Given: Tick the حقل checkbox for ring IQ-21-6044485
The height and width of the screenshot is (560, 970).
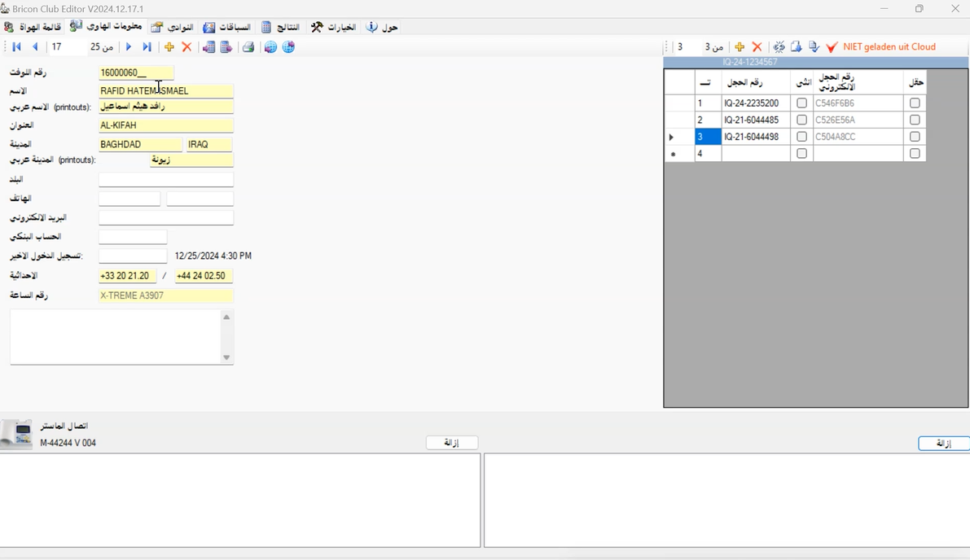Looking at the screenshot, I should pos(915,120).
